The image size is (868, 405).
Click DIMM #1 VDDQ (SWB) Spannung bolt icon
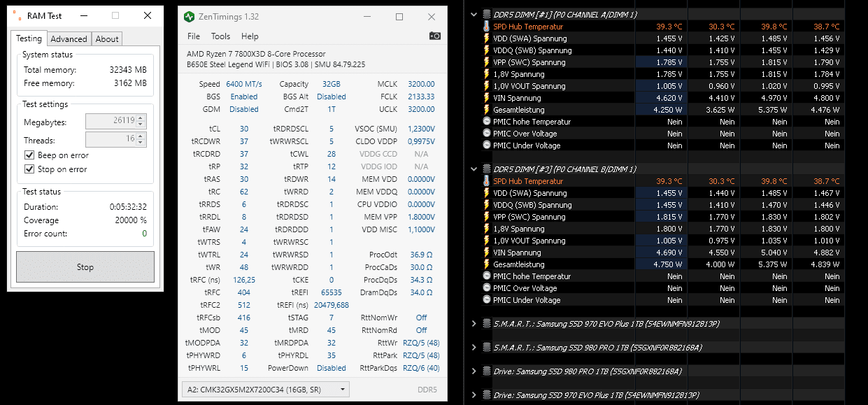click(486, 50)
